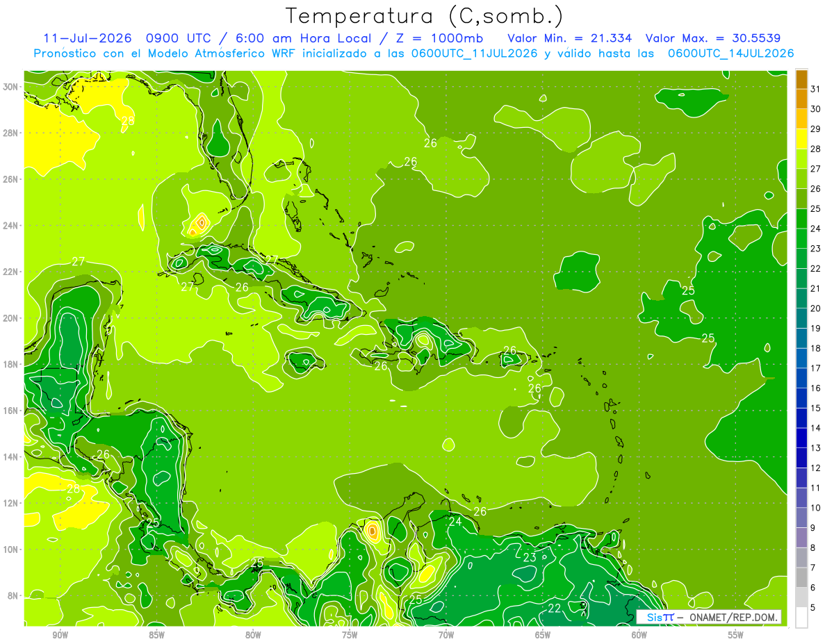Click the legend value 15
834x644 pixels.
pyautogui.click(x=816, y=408)
